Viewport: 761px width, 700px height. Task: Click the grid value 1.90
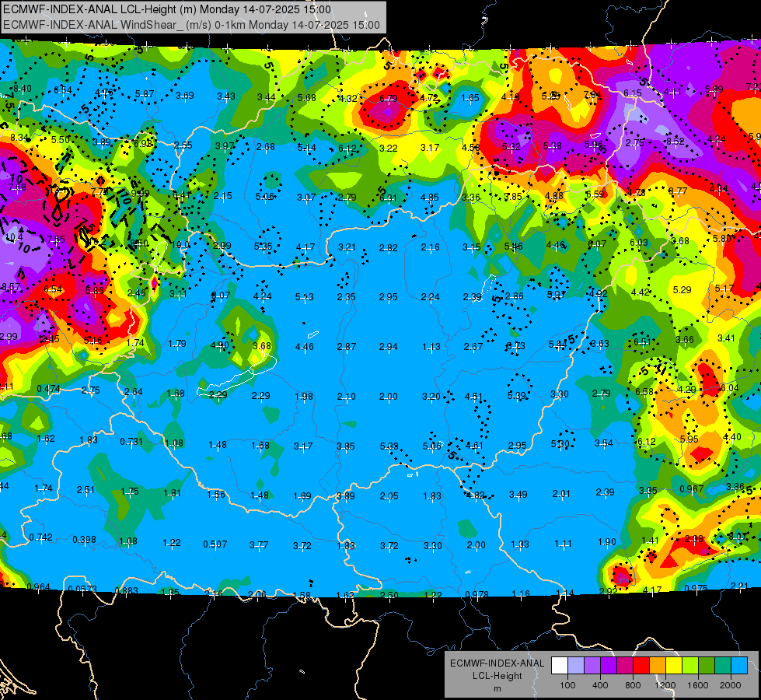pos(606,541)
